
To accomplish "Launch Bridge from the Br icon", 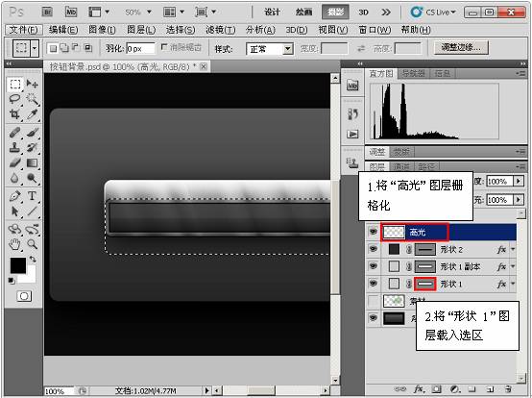I will [47, 12].
